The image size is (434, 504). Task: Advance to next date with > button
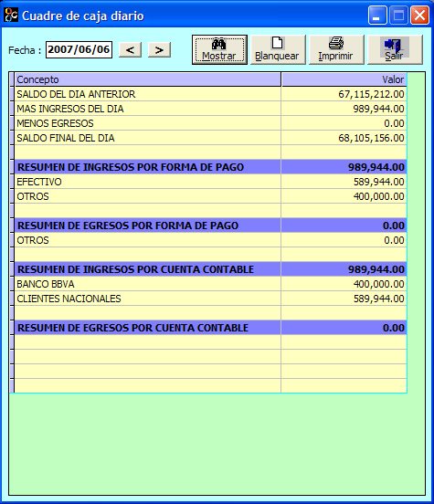(x=159, y=50)
